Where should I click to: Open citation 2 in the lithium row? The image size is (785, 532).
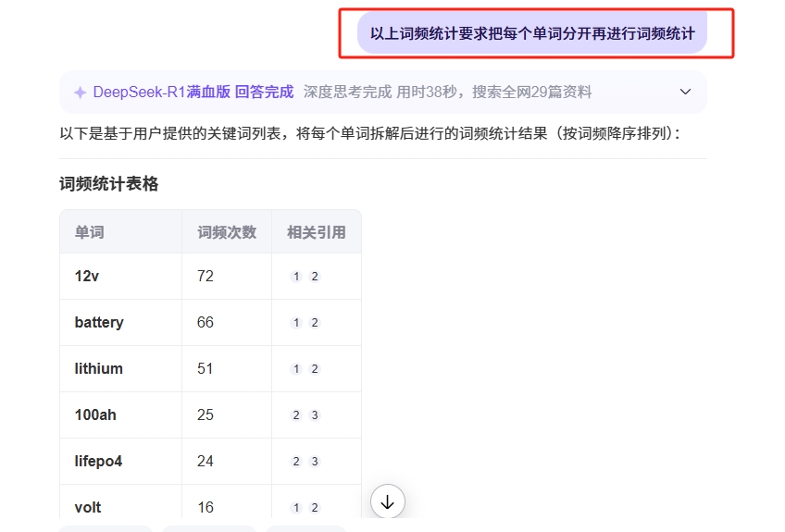pos(315,369)
